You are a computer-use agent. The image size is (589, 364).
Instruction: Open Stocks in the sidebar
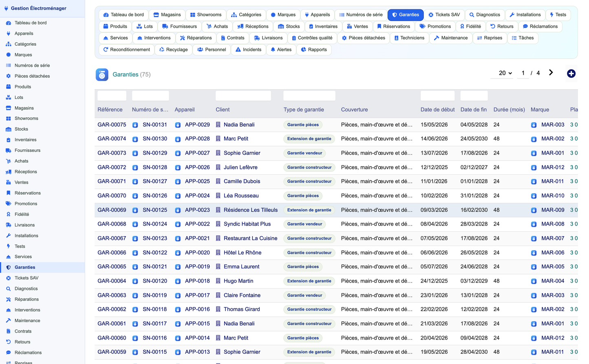(42, 129)
